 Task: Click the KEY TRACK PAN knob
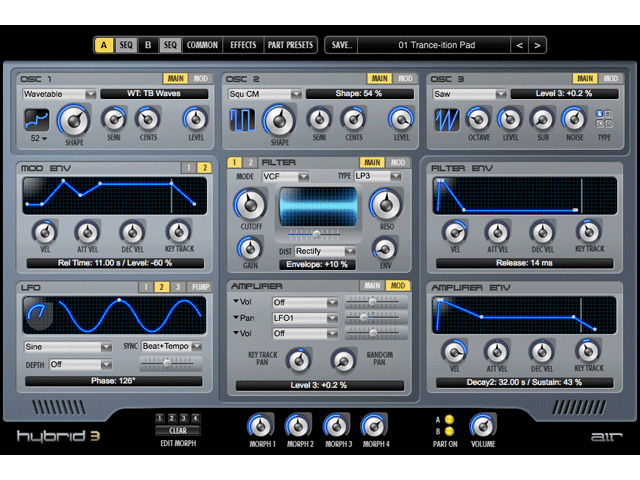coord(299,360)
